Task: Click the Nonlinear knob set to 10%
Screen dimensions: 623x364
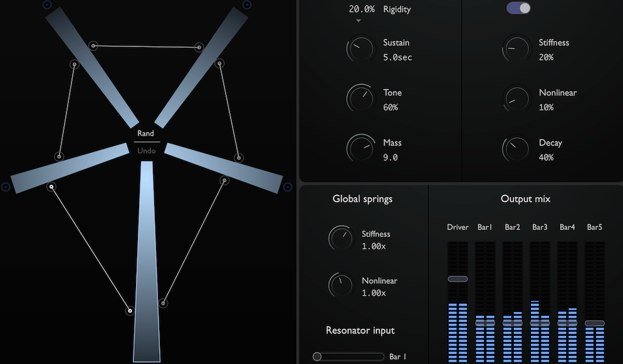Action: point(516,99)
